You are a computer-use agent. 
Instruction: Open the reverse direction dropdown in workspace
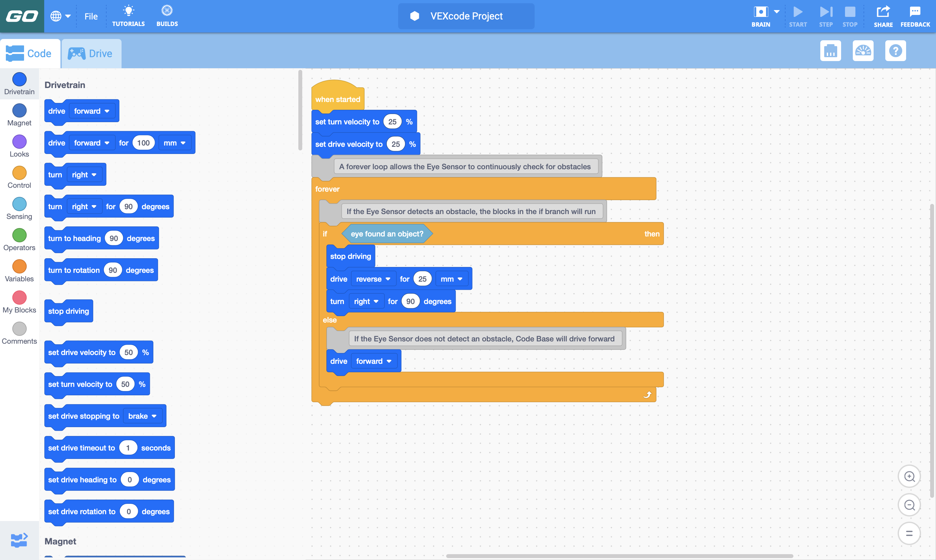coord(373,279)
